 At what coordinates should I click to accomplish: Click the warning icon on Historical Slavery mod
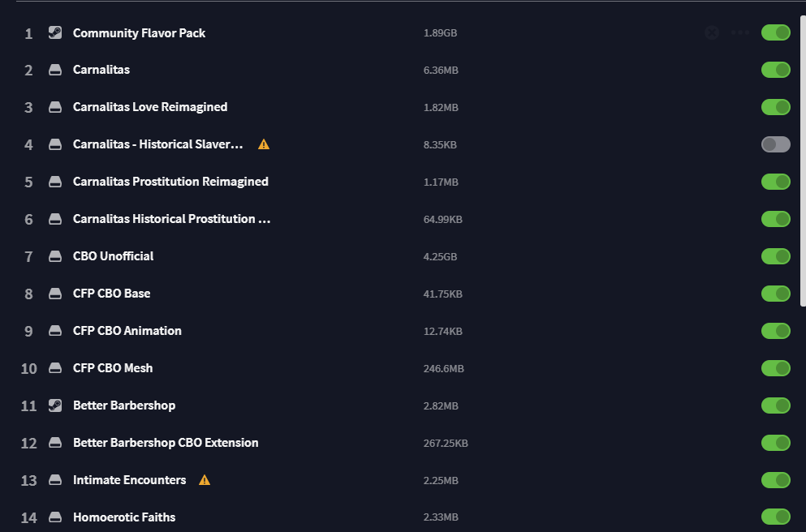pos(264,144)
